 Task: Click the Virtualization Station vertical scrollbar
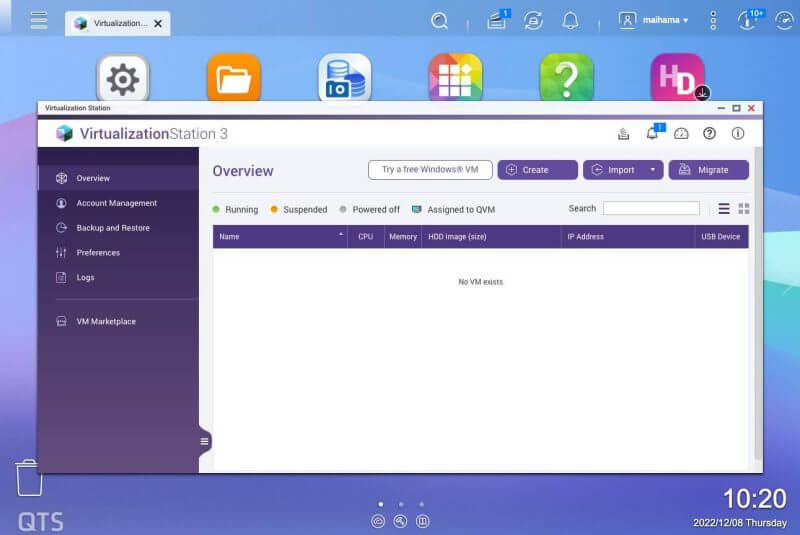pyautogui.click(x=758, y=303)
